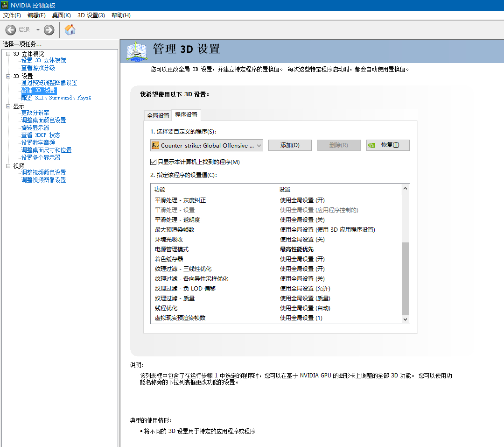504x447 pixels.
Task: Open the 3D 设置(3) menu
Action: tap(91, 15)
